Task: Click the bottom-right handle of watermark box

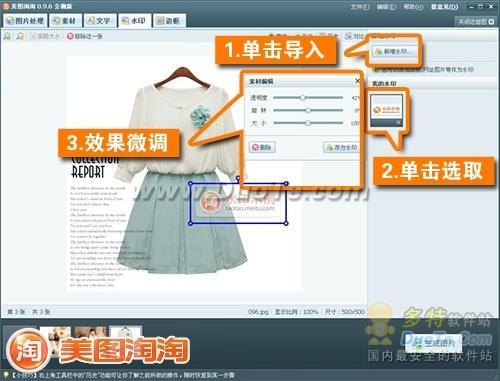Action: point(286,223)
